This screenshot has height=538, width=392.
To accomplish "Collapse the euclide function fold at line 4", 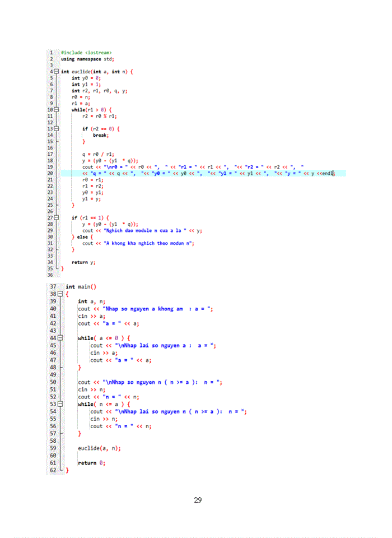I will [x=56, y=72].
